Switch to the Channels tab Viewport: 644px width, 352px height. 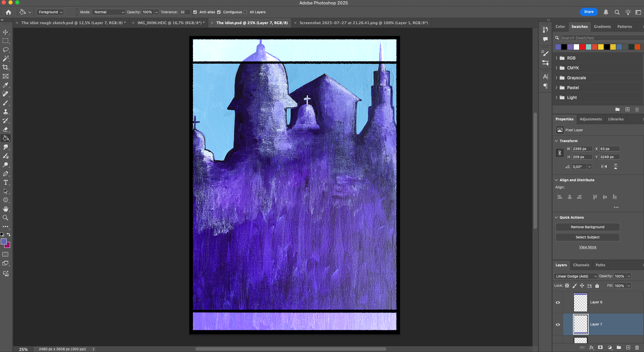pos(581,265)
